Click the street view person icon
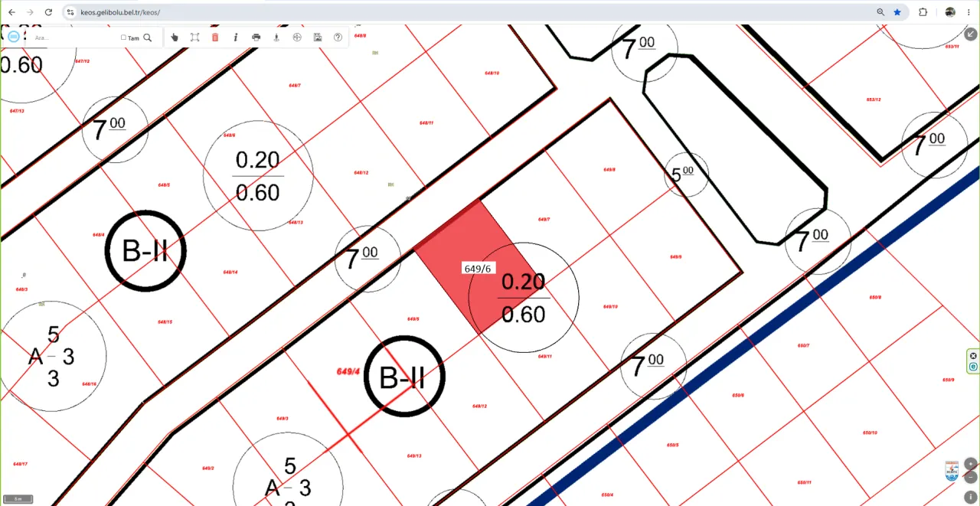 click(276, 37)
